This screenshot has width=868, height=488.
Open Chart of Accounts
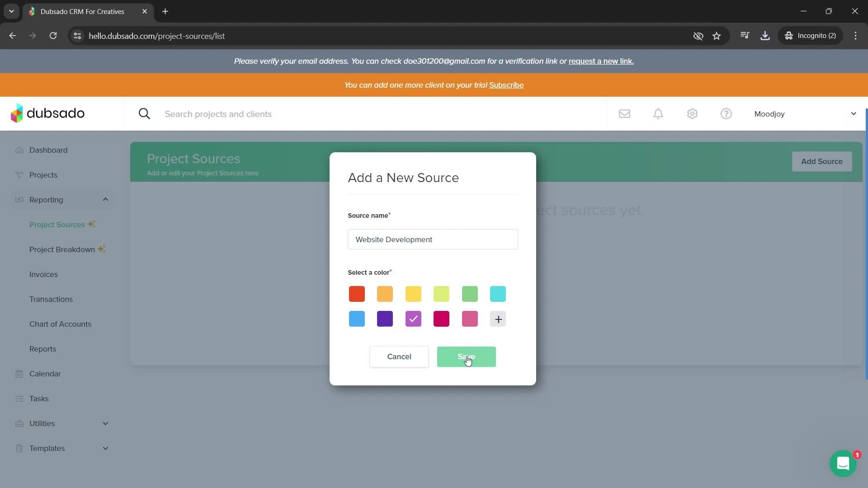click(x=60, y=324)
